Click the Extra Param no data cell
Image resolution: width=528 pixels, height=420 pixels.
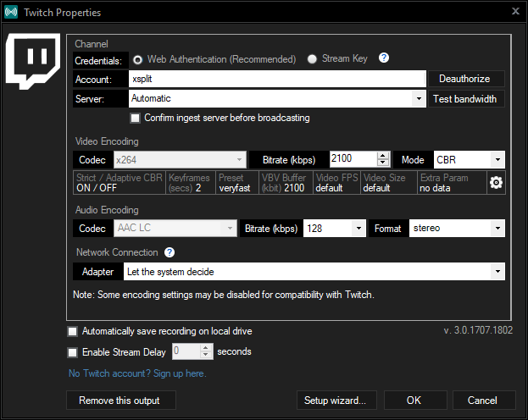(452, 183)
